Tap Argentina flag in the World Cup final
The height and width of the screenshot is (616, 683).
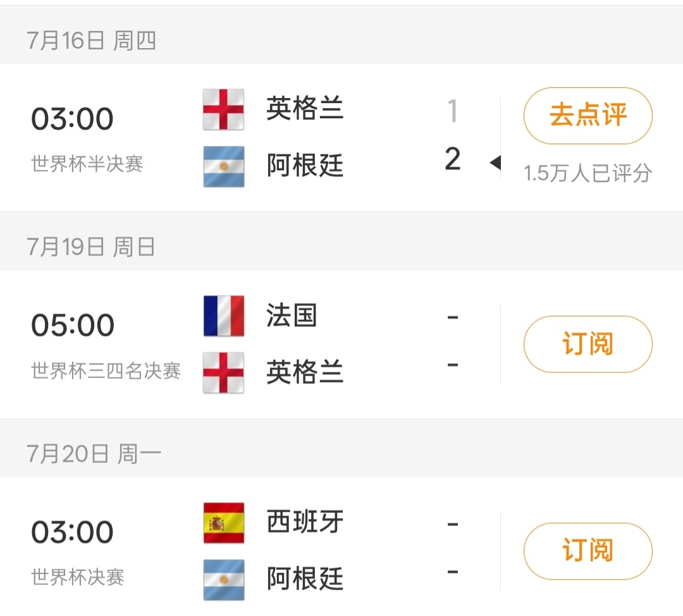tap(223, 580)
